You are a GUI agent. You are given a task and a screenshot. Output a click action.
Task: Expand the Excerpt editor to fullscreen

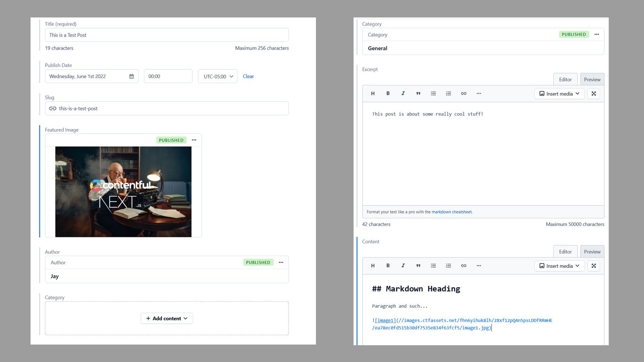(594, 93)
